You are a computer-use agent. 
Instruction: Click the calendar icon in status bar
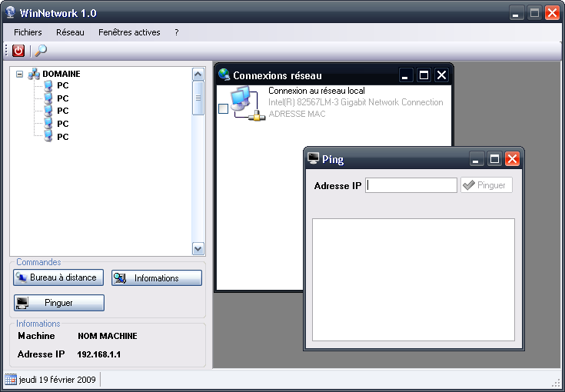(11, 379)
